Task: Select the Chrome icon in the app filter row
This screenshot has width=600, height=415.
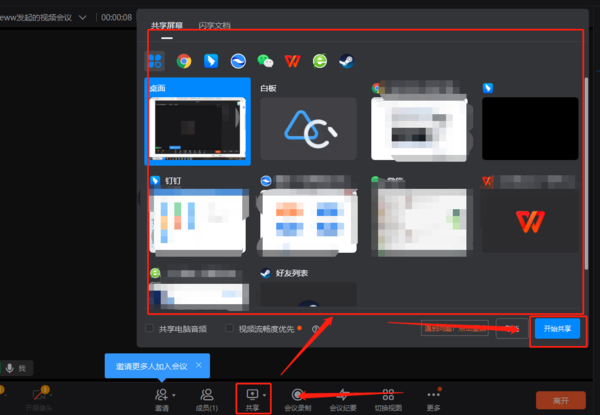Action: click(184, 62)
